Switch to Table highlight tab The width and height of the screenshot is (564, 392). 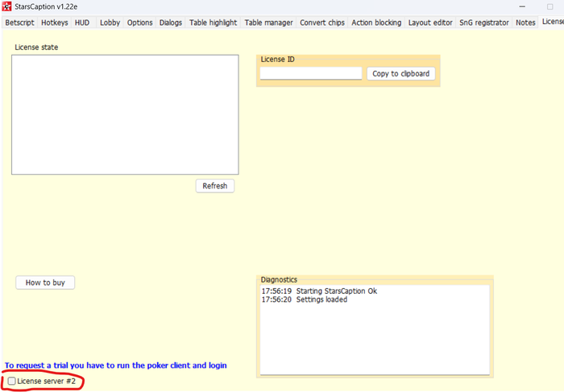click(213, 23)
